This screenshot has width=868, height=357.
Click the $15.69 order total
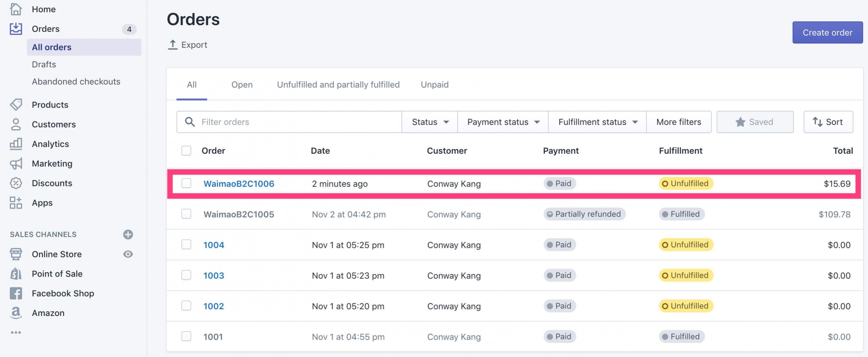[837, 184]
